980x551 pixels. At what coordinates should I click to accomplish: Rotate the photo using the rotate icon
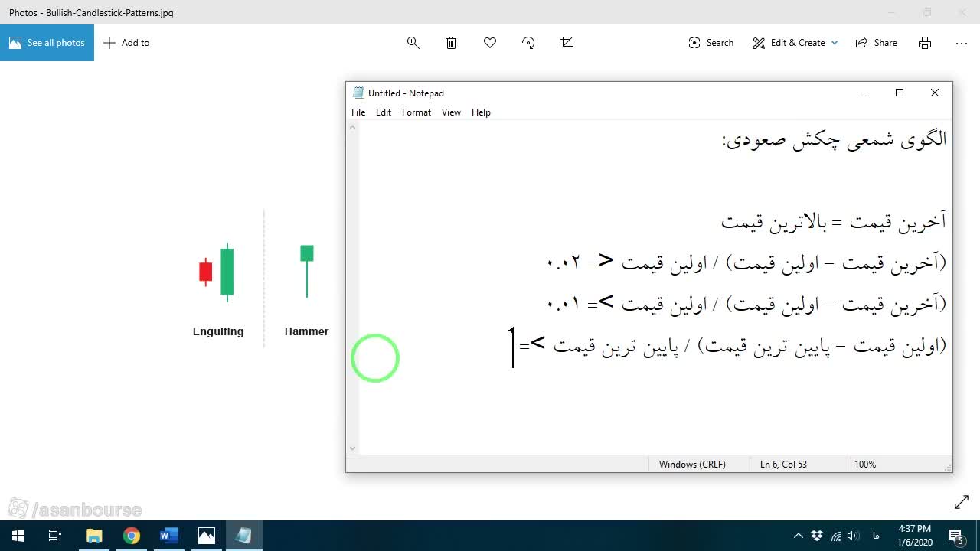528,43
